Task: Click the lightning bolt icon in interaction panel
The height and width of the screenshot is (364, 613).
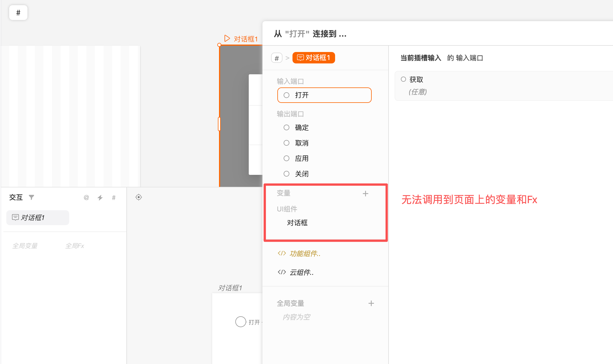Action: [x=100, y=197]
